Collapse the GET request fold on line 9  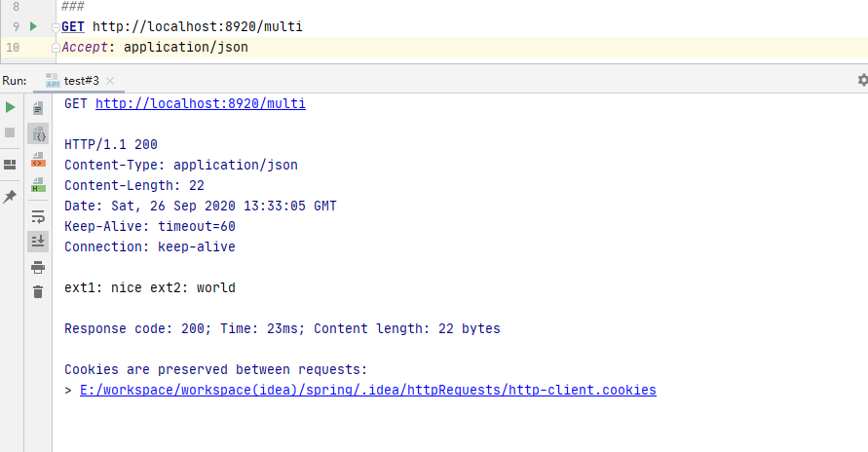pyautogui.click(x=56, y=27)
